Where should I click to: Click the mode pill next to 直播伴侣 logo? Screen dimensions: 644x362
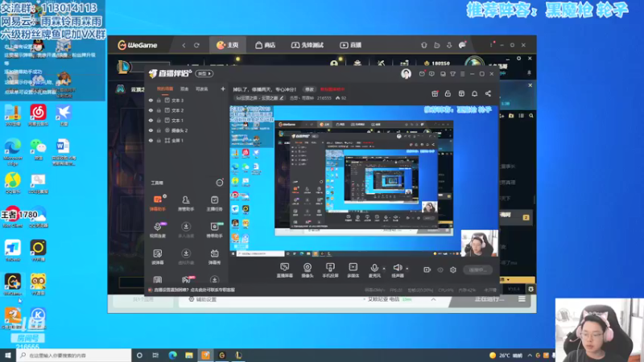coord(204,74)
